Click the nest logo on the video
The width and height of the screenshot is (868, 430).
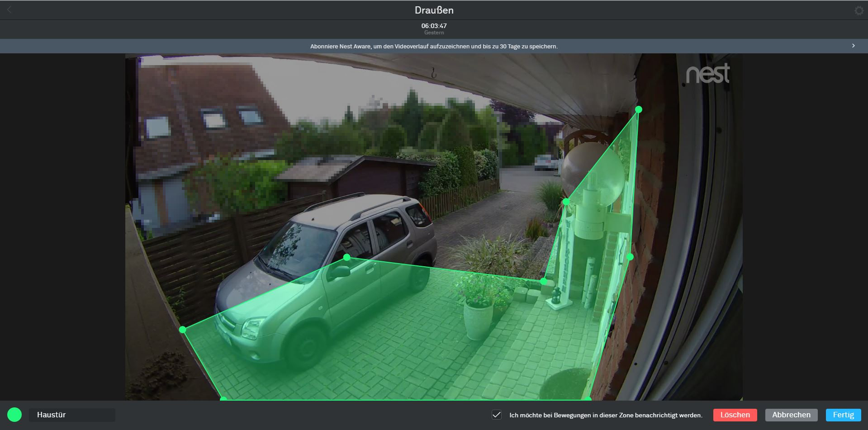[x=707, y=74]
